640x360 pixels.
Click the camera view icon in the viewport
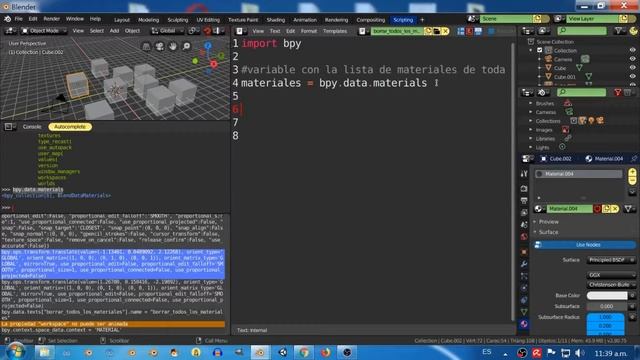[160, 47]
